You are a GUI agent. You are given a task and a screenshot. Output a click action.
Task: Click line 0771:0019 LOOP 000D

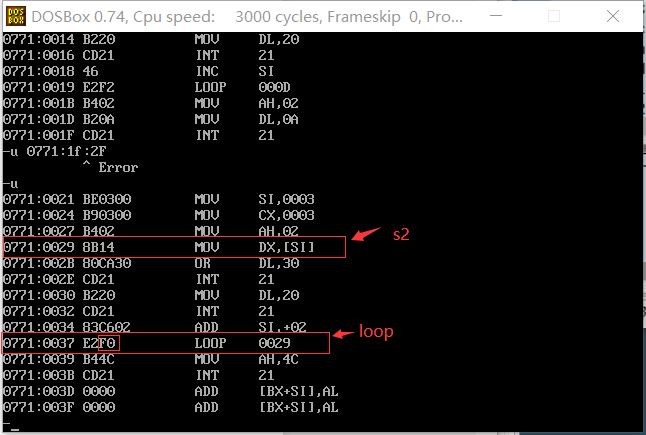coord(147,87)
